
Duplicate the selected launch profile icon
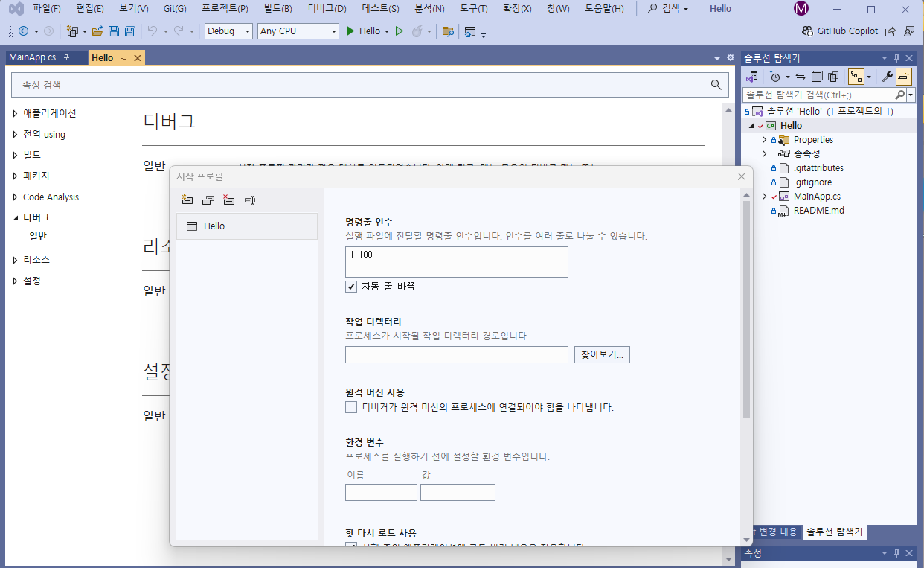pyautogui.click(x=208, y=200)
